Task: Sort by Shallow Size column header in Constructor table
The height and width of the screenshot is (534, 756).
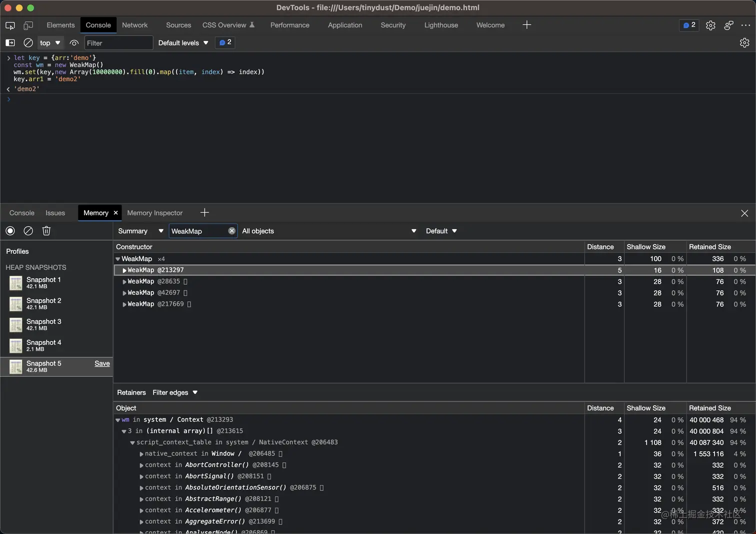Action: [x=655, y=247]
